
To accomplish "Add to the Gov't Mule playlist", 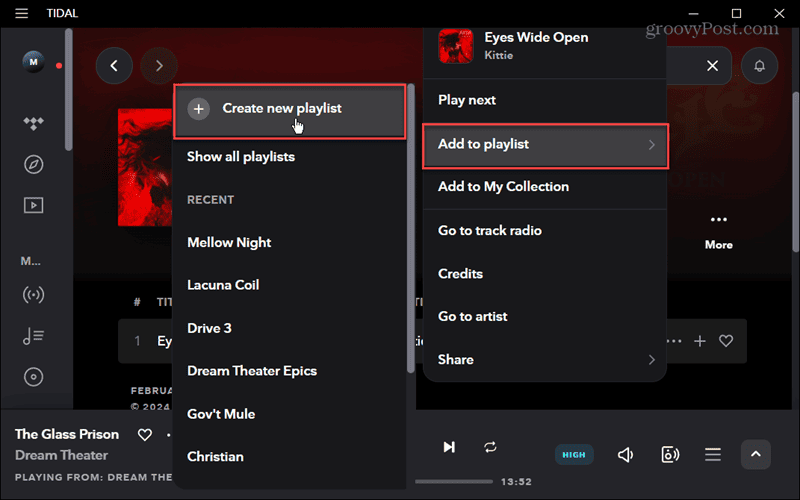I will pyautogui.click(x=221, y=414).
